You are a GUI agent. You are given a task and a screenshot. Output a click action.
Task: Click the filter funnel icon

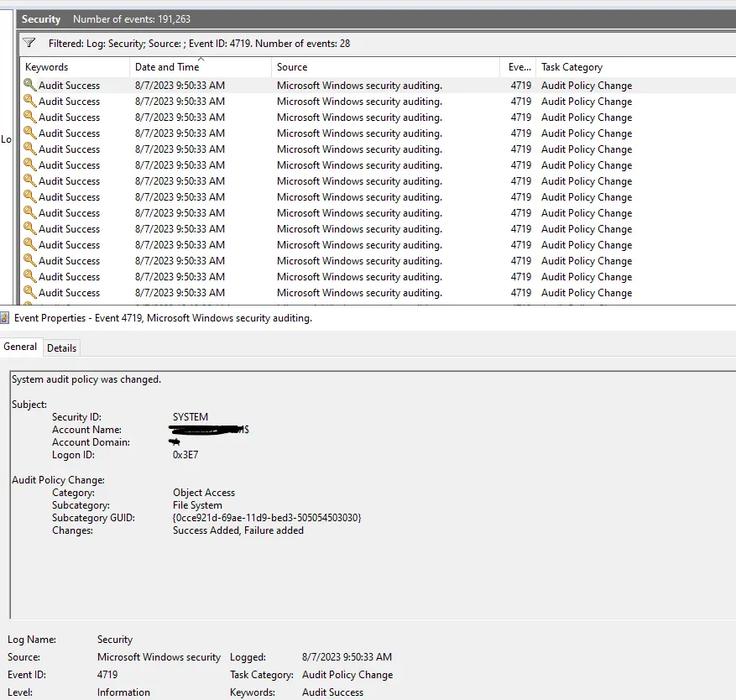tap(29, 43)
